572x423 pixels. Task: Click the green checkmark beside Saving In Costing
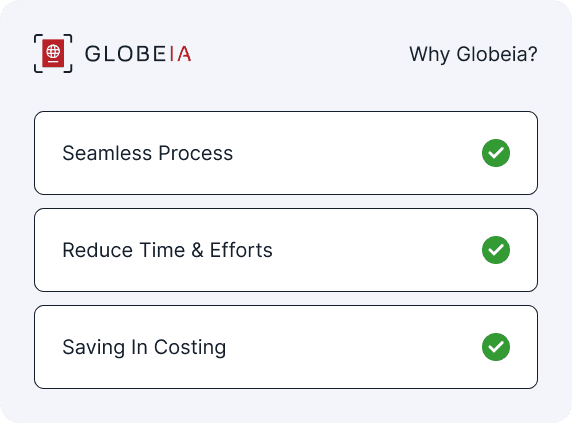(496, 347)
